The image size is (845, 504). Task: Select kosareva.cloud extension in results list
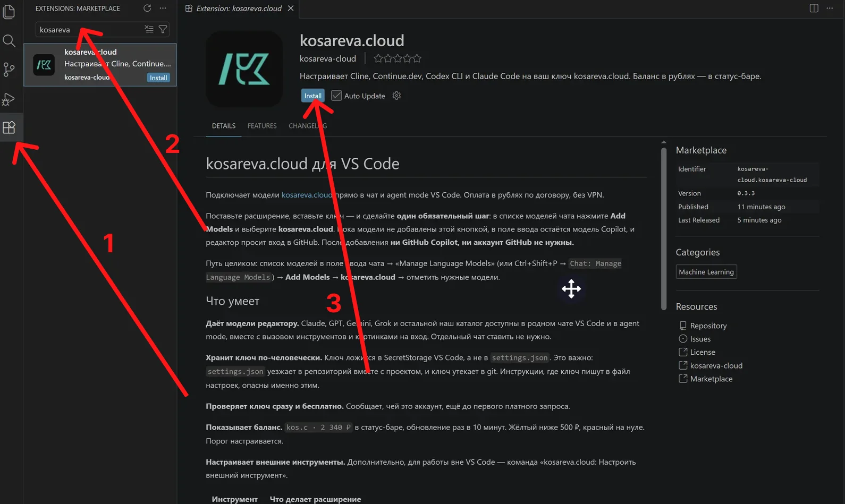[x=100, y=65]
